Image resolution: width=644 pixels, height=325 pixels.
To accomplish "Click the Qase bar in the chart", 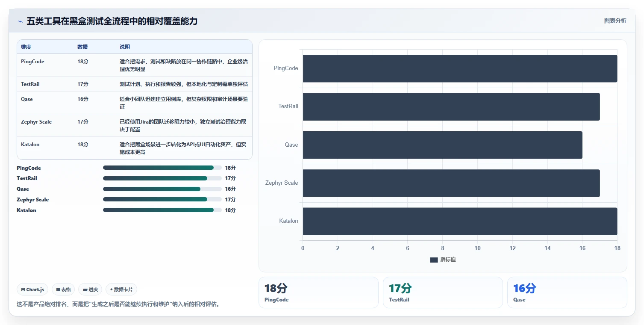I will point(442,145).
